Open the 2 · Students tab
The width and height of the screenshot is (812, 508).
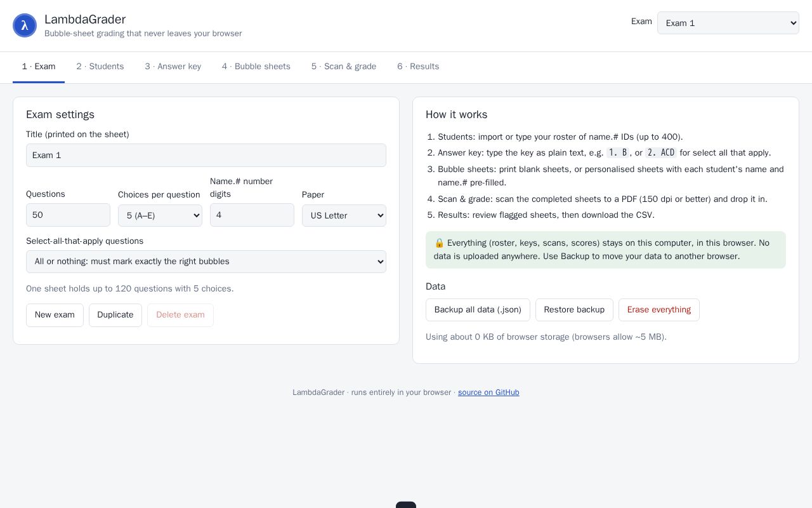[100, 67]
